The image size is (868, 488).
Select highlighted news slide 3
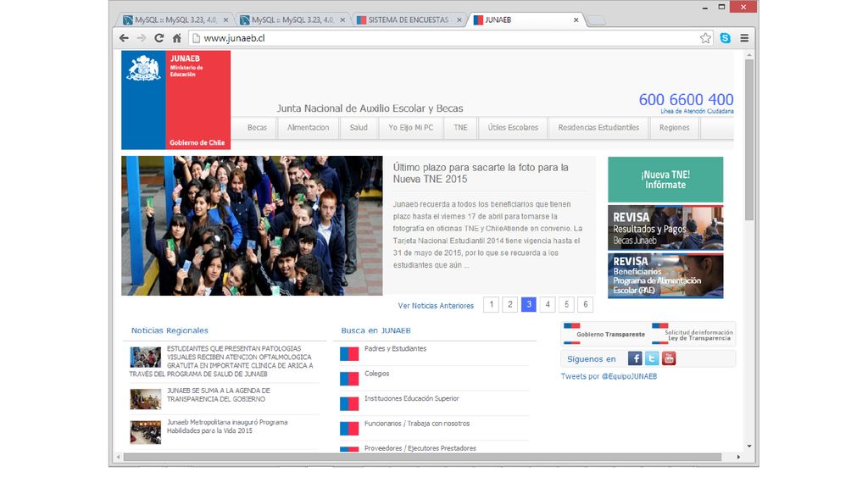(x=529, y=304)
